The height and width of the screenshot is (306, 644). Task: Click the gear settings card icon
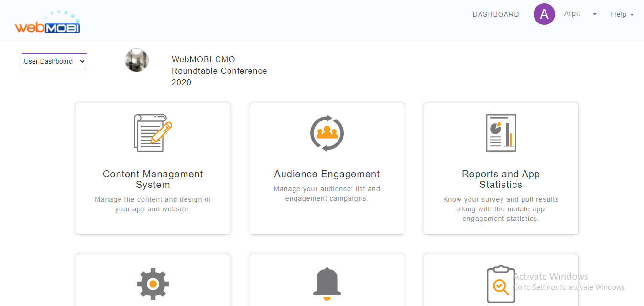point(153,284)
